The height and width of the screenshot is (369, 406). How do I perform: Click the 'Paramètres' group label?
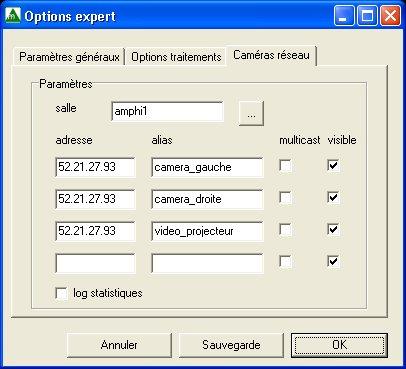pos(66,84)
